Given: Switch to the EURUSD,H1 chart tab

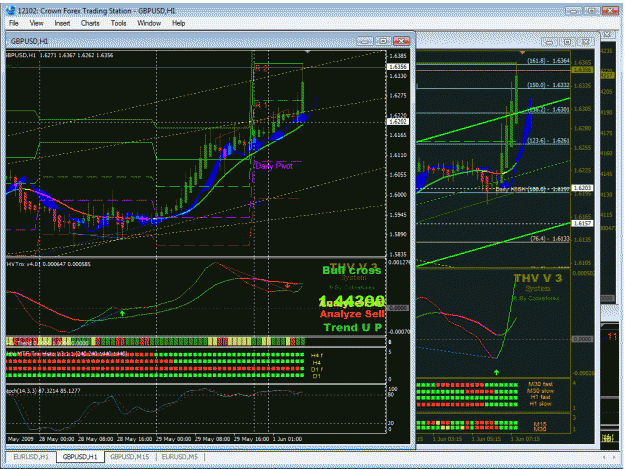Looking at the screenshot, I should 31,457.
